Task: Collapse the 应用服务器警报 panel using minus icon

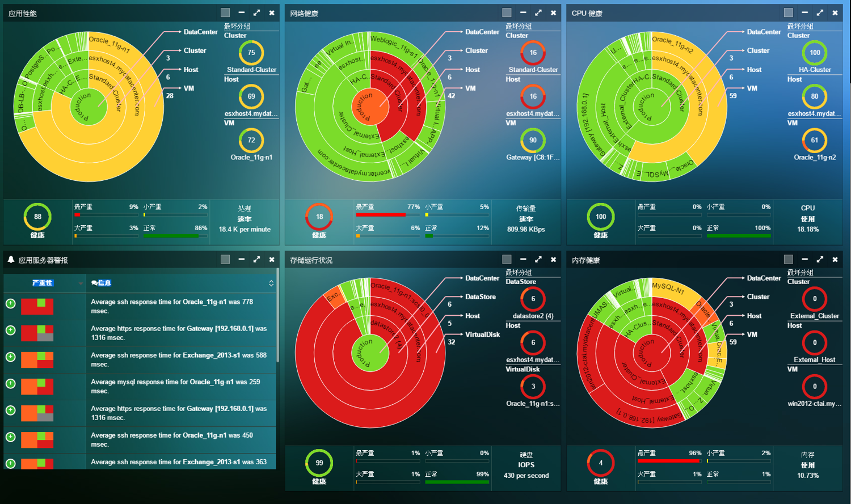Action: (x=241, y=259)
